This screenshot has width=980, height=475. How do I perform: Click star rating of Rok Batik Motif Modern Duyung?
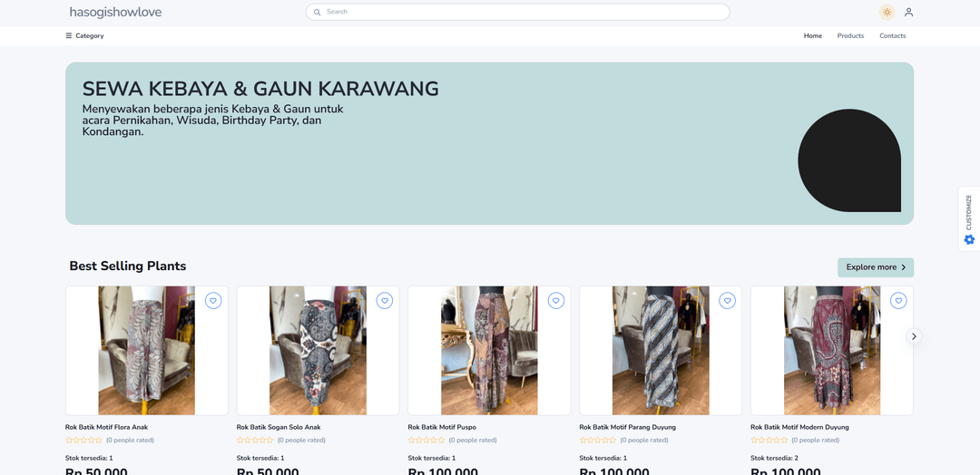769,440
